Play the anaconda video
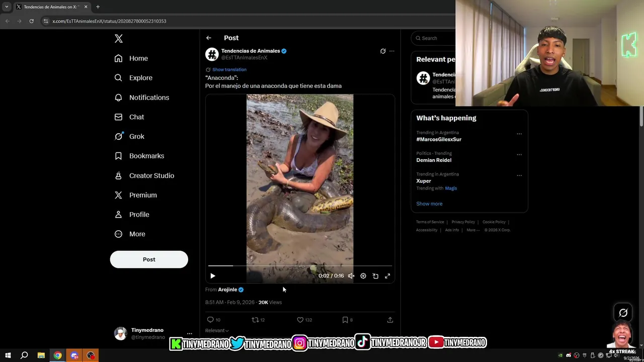The width and height of the screenshot is (644, 362). pos(212,276)
